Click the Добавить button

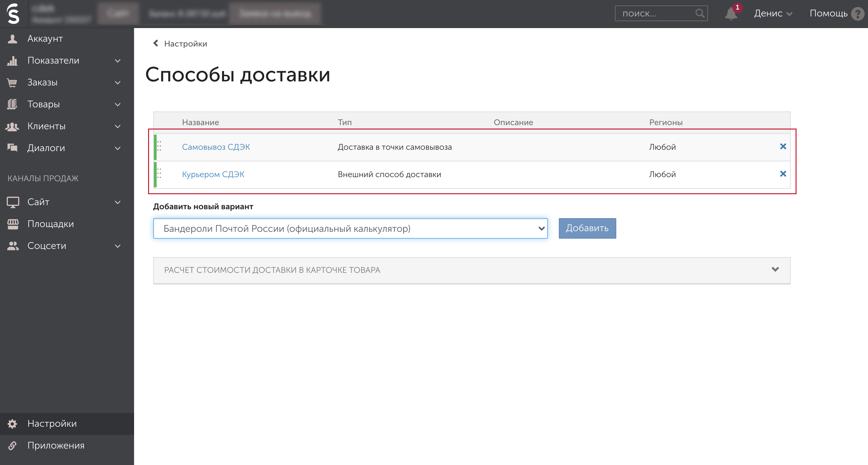click(587, 228)
